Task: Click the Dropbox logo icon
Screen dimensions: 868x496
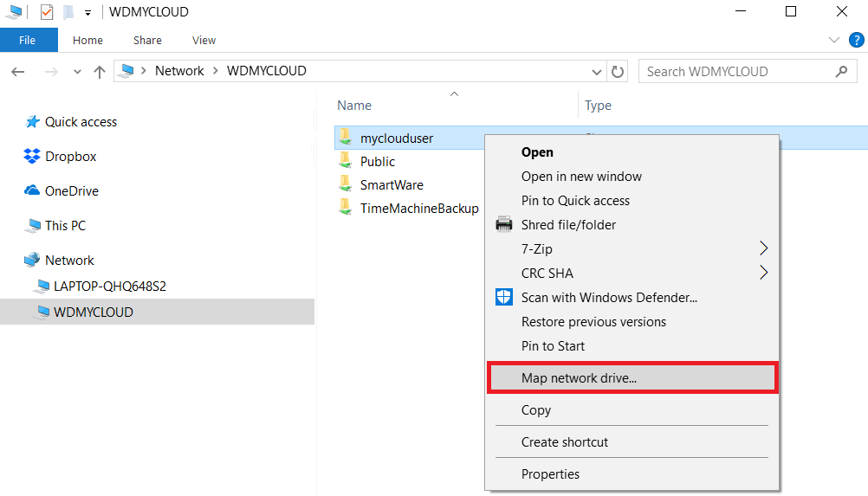Action: [32, 157]
